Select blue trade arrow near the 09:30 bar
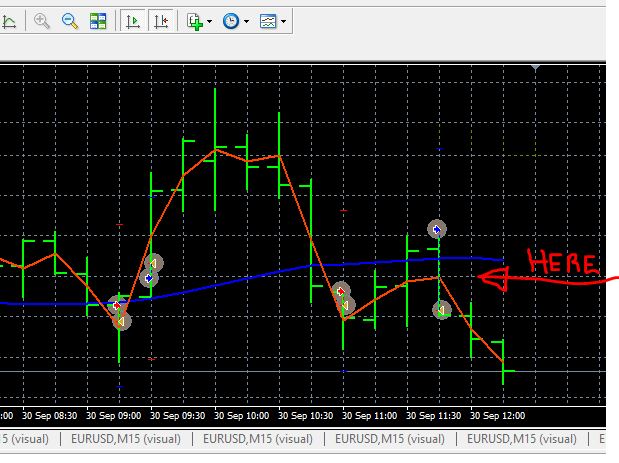Viewport: 619px width, 463px height. click(x=149, y=278)
